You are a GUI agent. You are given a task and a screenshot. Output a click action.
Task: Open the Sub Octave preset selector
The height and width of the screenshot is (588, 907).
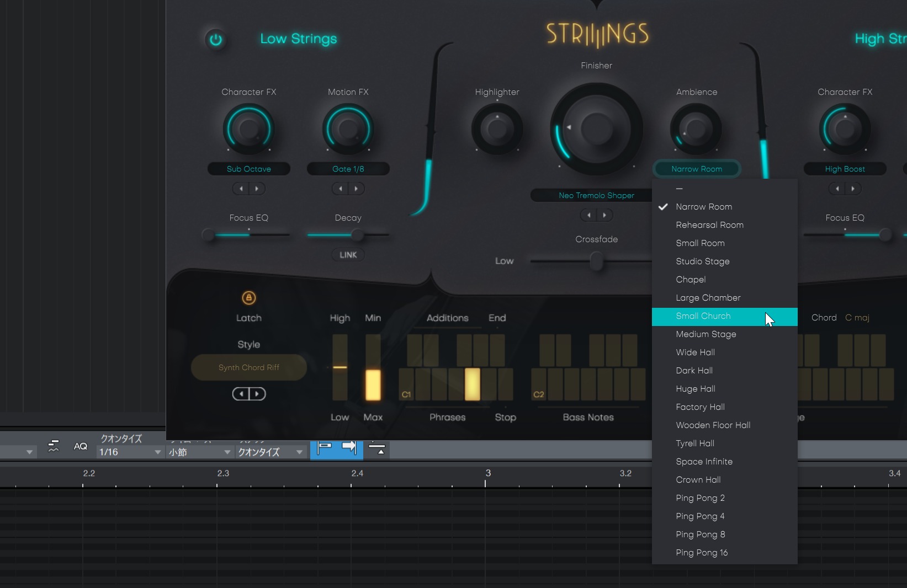click(x=249, y=169)
